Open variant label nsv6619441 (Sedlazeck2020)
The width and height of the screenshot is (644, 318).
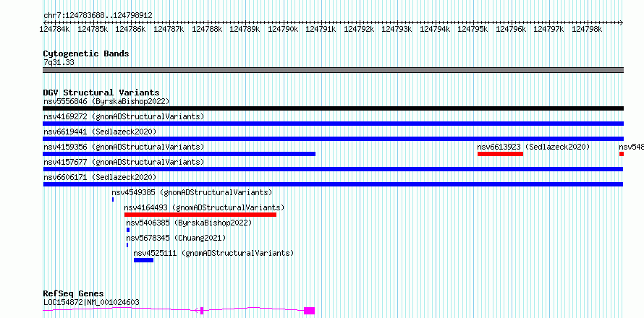100,132
